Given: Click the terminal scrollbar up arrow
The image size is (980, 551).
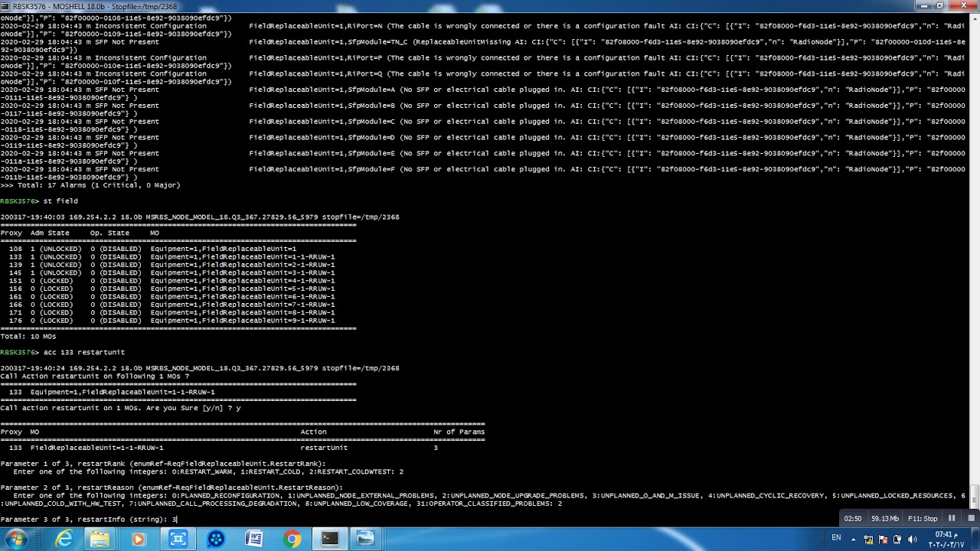Looking at the screenshot, I should click(x=975, y=18).
